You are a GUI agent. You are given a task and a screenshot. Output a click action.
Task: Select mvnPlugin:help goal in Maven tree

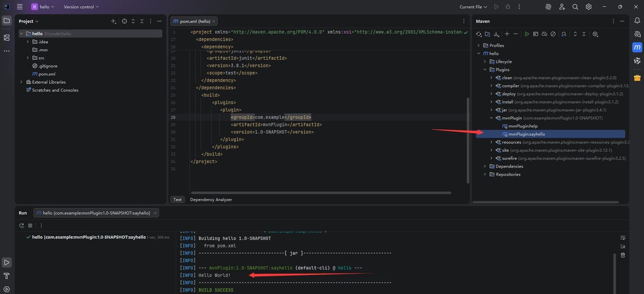(523, 126)
